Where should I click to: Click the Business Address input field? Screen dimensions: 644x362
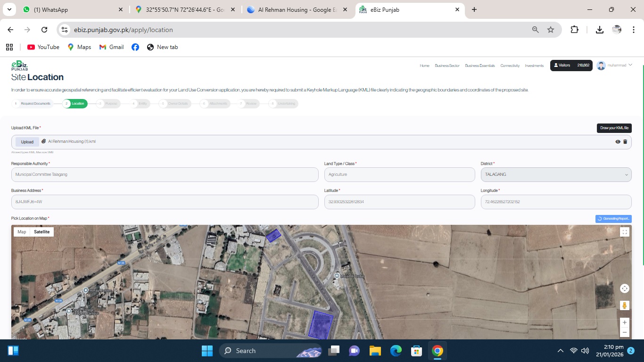click(165, 202)
